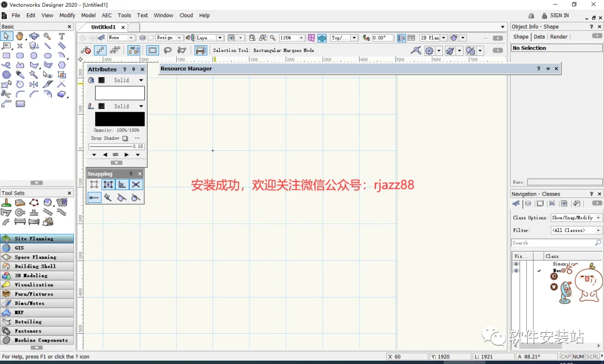The width and height of the screenshot is (604, 364).
Task: Switch to Render tab in Object Info
Action: click(x=559, y=36)
